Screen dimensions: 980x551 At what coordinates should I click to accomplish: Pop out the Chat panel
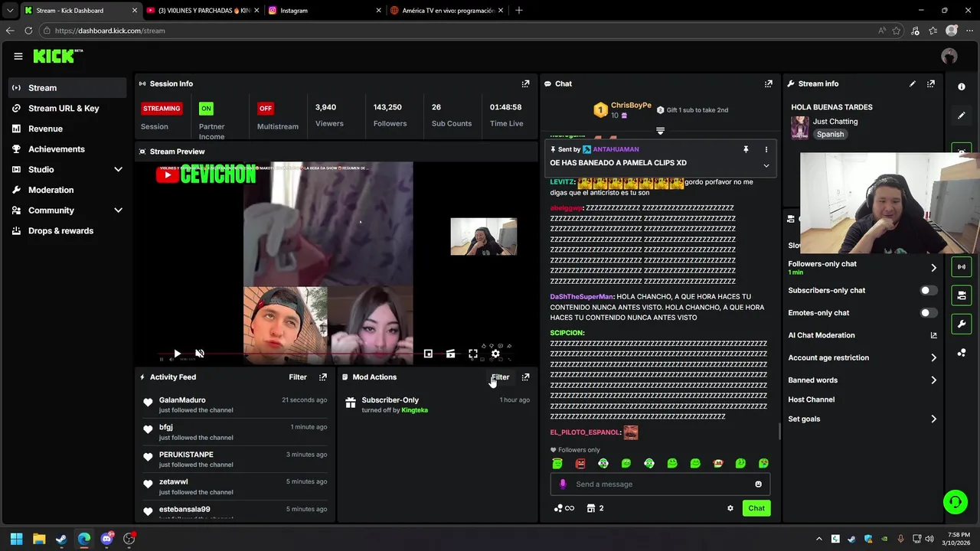tap(769, 83)
